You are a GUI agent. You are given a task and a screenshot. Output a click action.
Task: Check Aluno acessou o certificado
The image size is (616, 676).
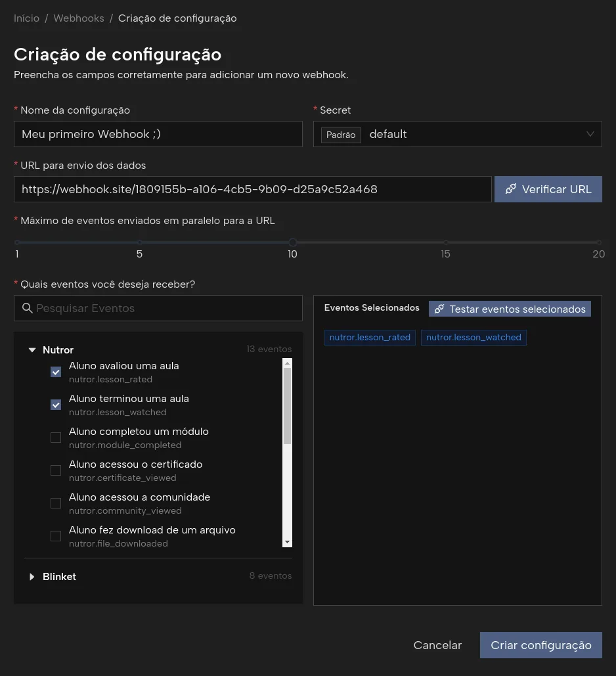56,470
